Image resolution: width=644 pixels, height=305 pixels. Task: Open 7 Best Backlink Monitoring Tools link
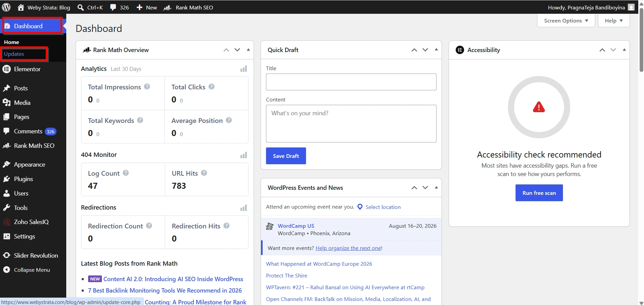pyautogui.click(x=165, y=291)
